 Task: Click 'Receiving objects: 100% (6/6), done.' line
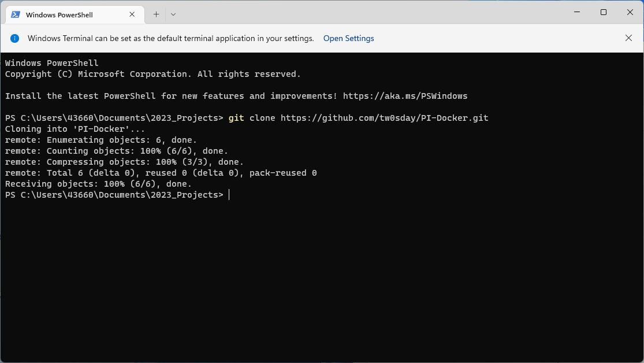pos(99,184)
